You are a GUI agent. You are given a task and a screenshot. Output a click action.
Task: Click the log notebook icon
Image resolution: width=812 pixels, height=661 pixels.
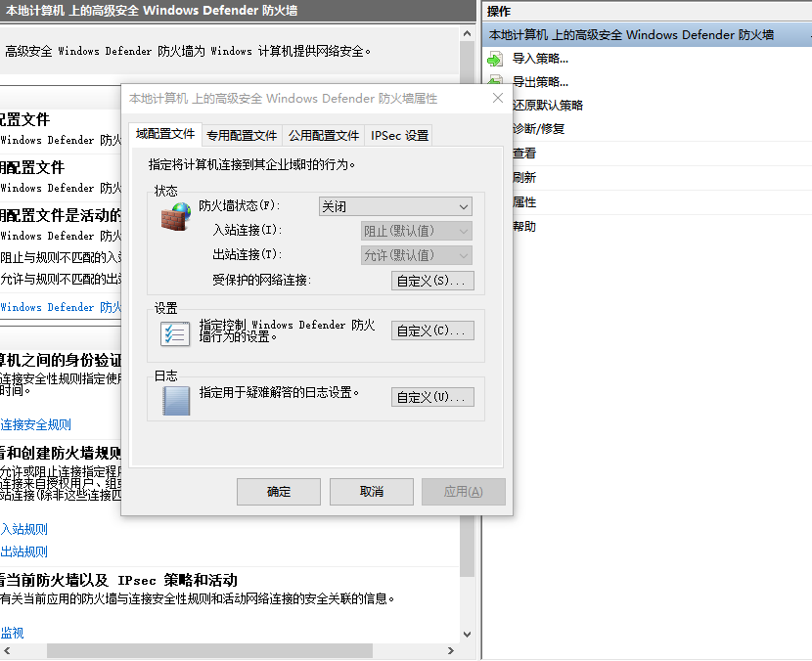pyautogui.click(x=176, y=401)
